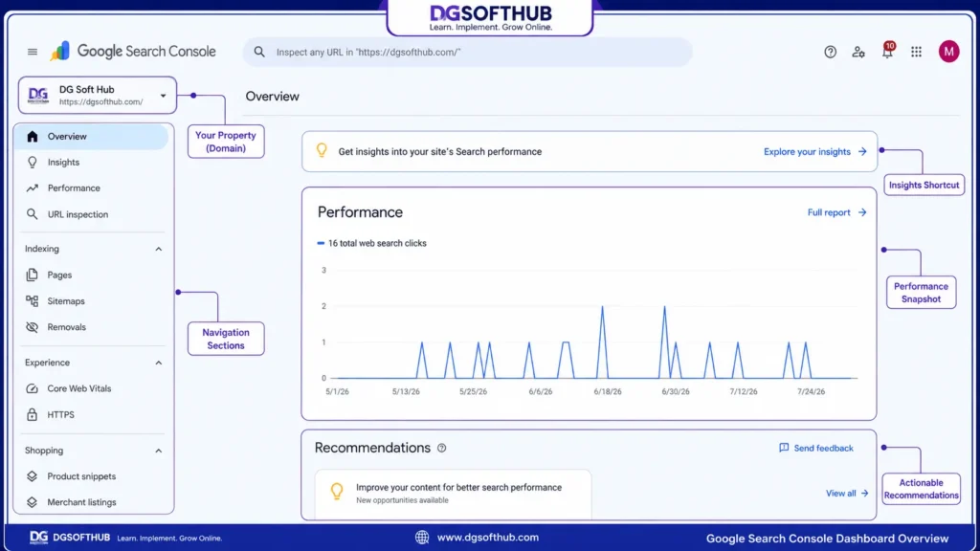
Task: Click the lightbulb icon in insights banner
Action: click(x=322, y=150)
